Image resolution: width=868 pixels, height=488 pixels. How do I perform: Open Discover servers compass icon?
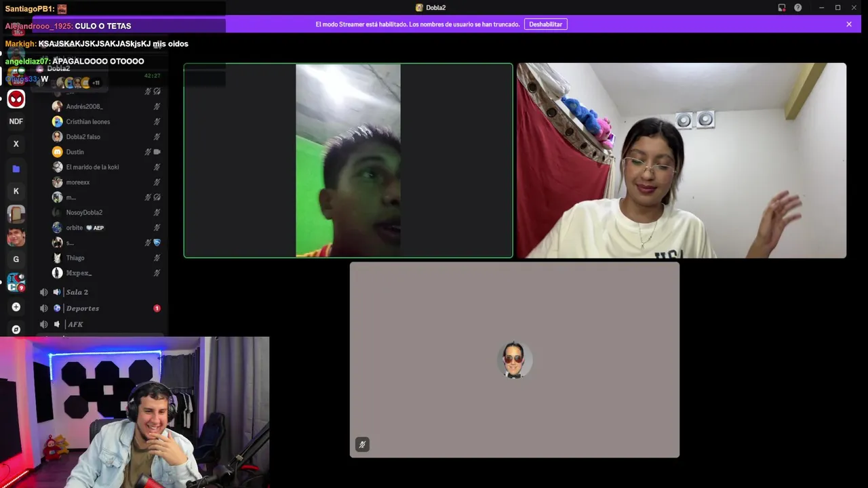16,329
